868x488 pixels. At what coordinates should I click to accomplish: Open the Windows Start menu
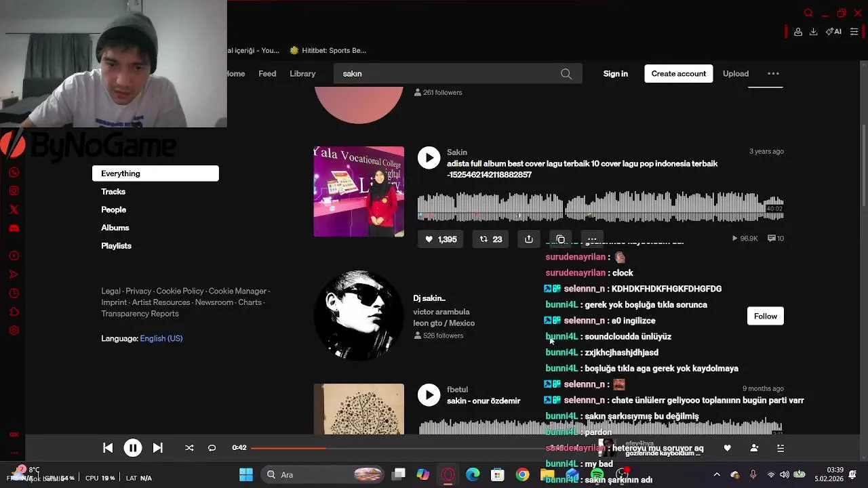(x=245, y=474)
